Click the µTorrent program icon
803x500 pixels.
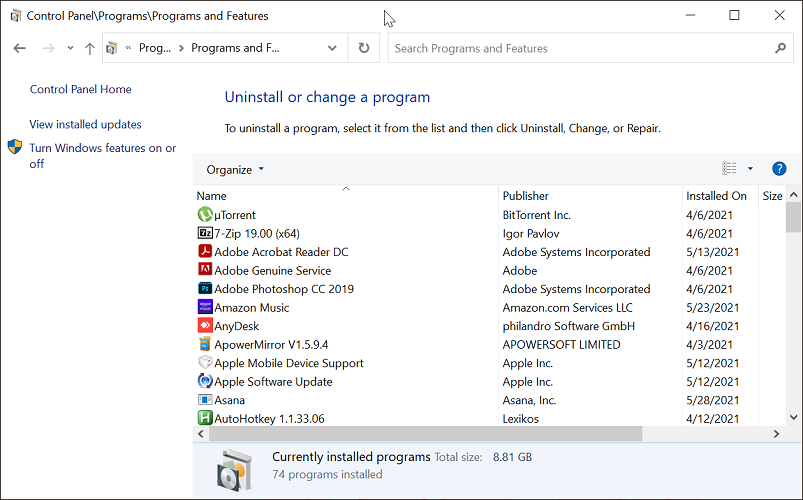[205, 214]
